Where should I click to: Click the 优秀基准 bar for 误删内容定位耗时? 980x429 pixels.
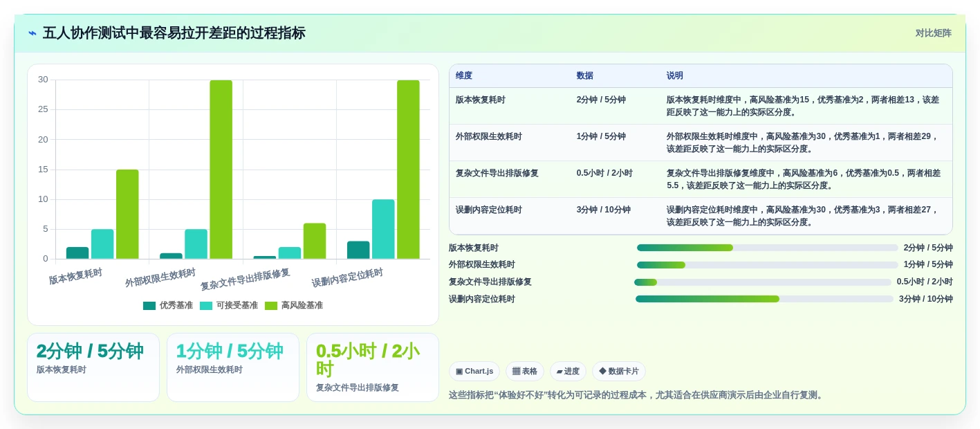click(x=358, y=250)
